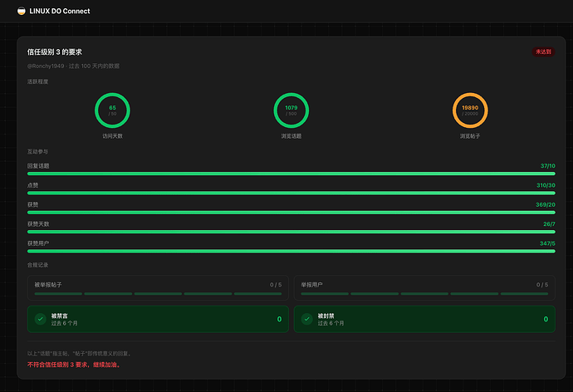The height and width of the screenshot is (392, 573).
Task: Click the 回复话题 progress bar
Action: [291, 174]
